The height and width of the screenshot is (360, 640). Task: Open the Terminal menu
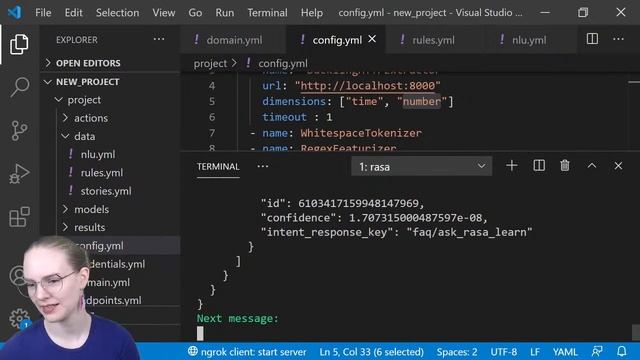click(x=267, y=13)
